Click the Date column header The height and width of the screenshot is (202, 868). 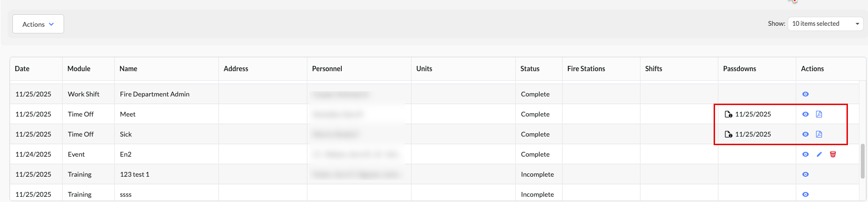pyautogui.click(x=22, y=69)
